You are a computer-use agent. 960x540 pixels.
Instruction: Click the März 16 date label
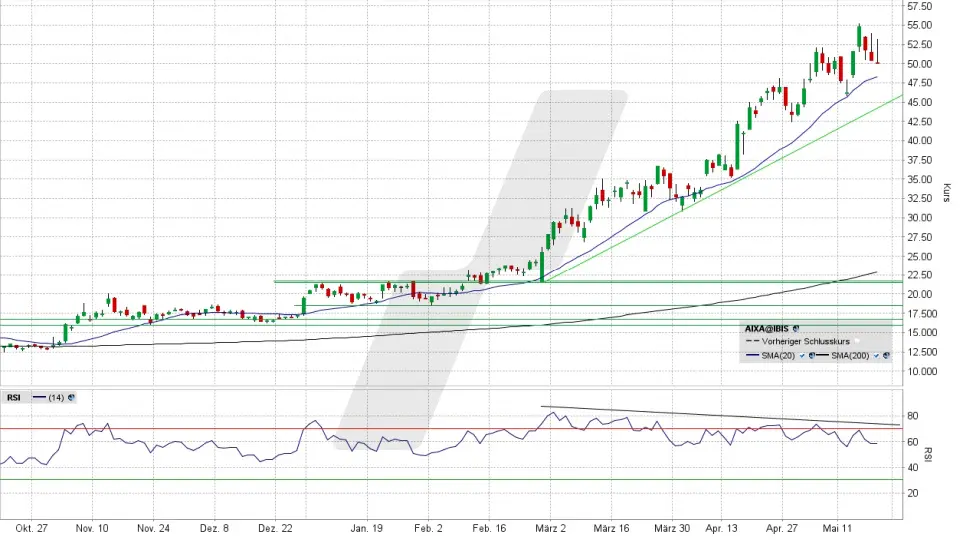pyautogui.click(x=611, y=528)
